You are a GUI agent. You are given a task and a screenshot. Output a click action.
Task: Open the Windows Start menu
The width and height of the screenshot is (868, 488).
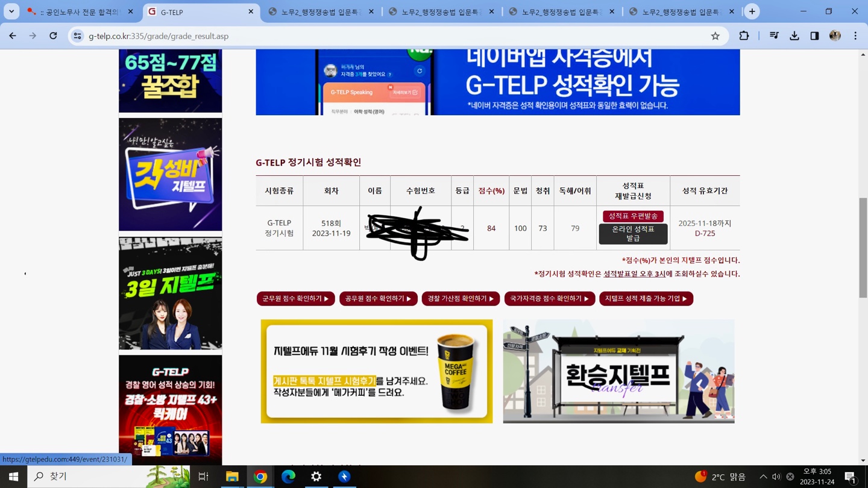(13, 477)
